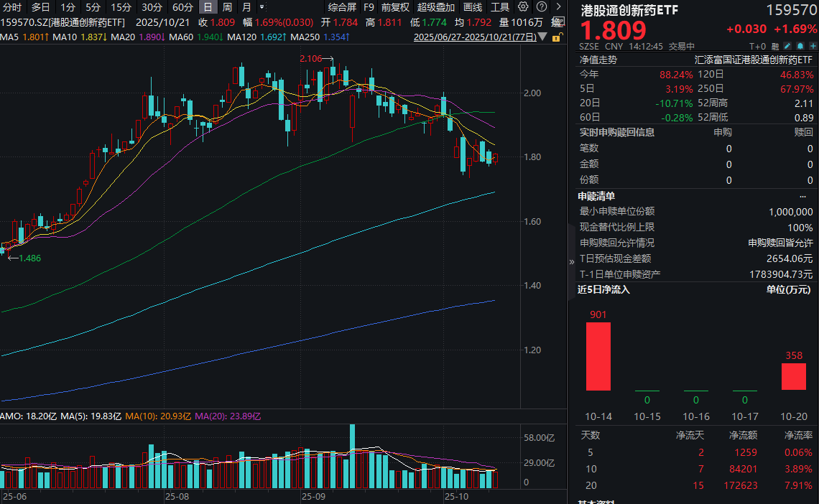Click the 融 margin indicator icon
This screenshot has height=504, width=819.
pos(777,45)
